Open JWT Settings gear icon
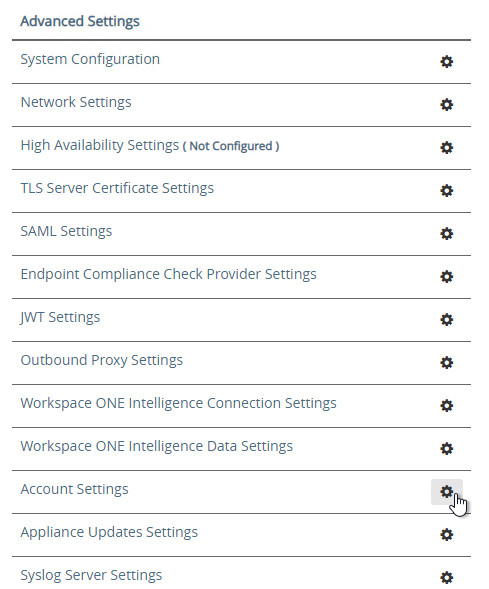The height and width of the screenshot is (589, 489). point(447,319)
